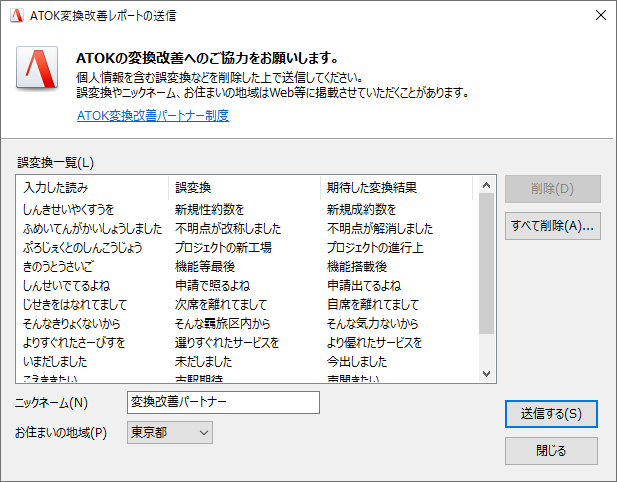Select the row きのうとうさいご
The image size is (617, 482).
(x=247, y=267)
